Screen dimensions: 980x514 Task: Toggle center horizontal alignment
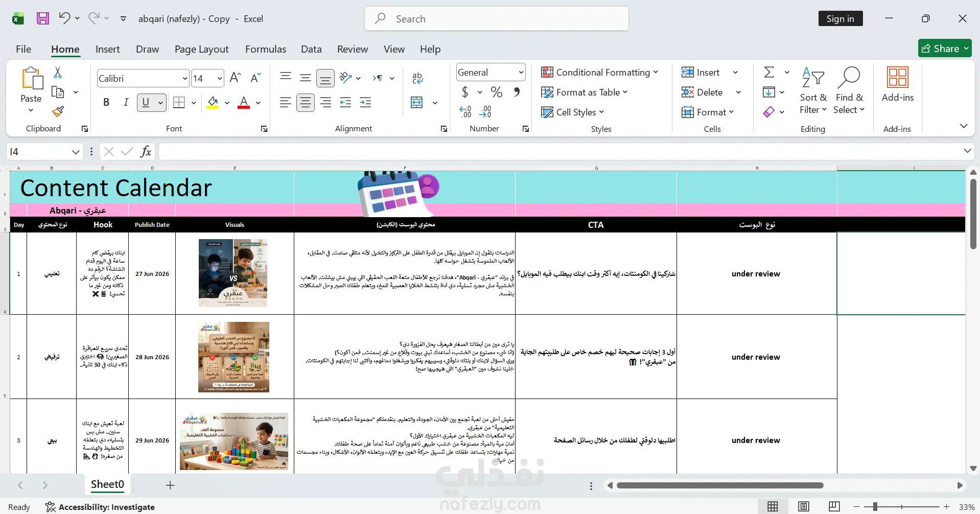coord(306,103)
